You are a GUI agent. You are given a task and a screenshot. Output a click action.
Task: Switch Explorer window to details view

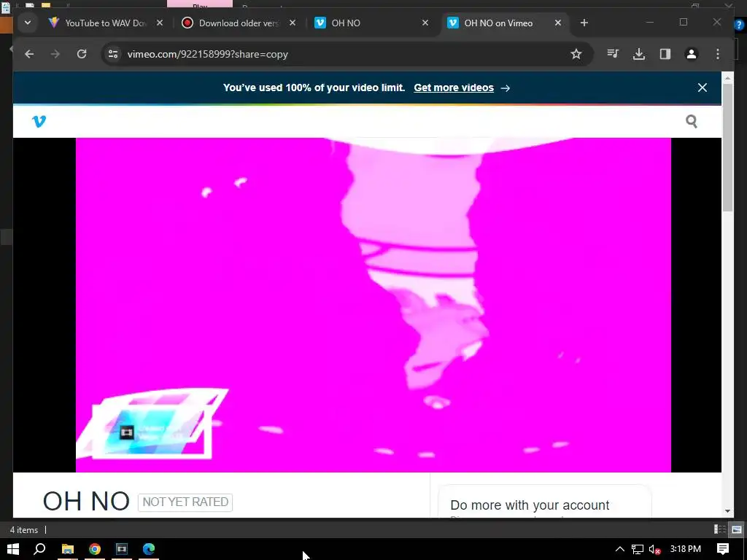tap(720, 529)
